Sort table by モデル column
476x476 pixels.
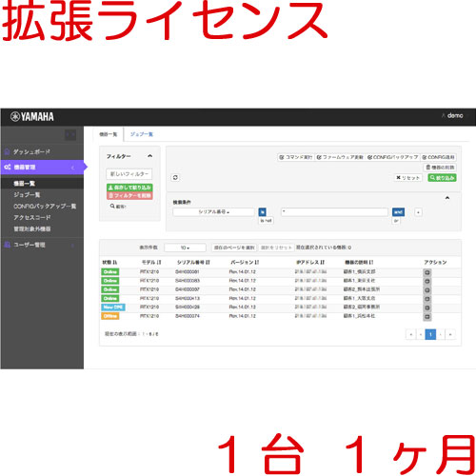[151, 262]
